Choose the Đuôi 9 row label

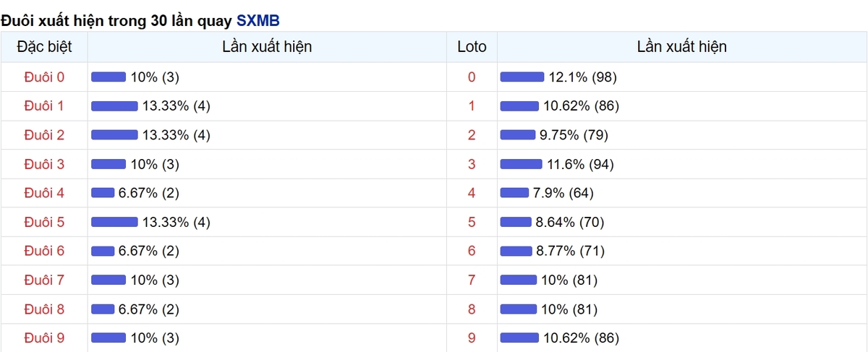tap(44, 338)
